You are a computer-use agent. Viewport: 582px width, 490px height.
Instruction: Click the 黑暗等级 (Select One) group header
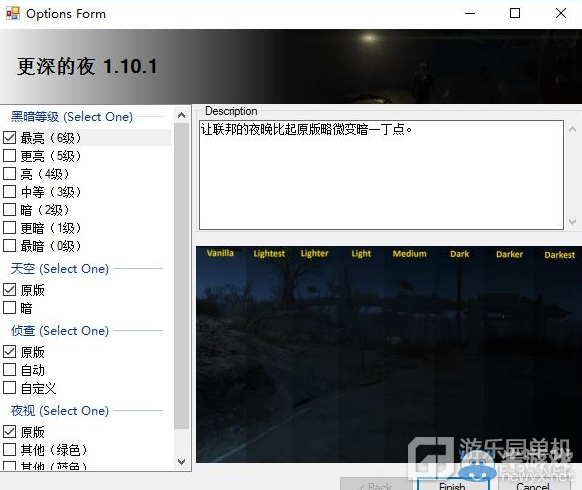[x=72, y=117]
